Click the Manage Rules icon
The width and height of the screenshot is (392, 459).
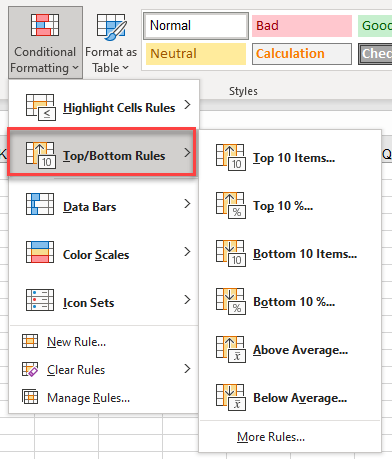(x=30, y=397)
